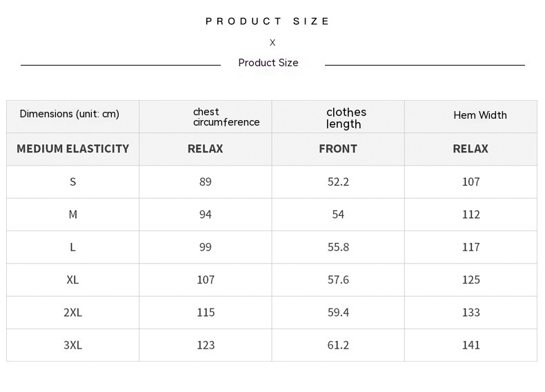Screen dimensions: 545x392
Task: Click the chest circumference column header
Action: (x=206, y=117)
